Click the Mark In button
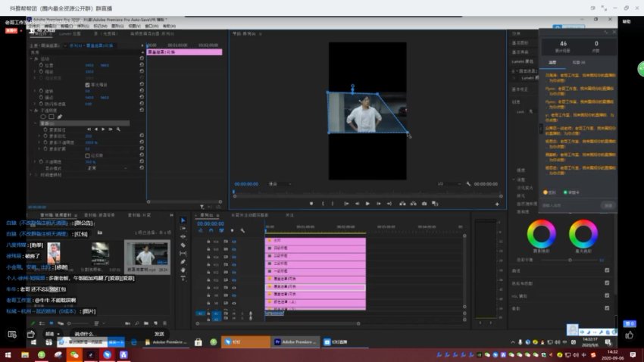Viewport: 644px width, 362px height. click(x=323, y=204)
